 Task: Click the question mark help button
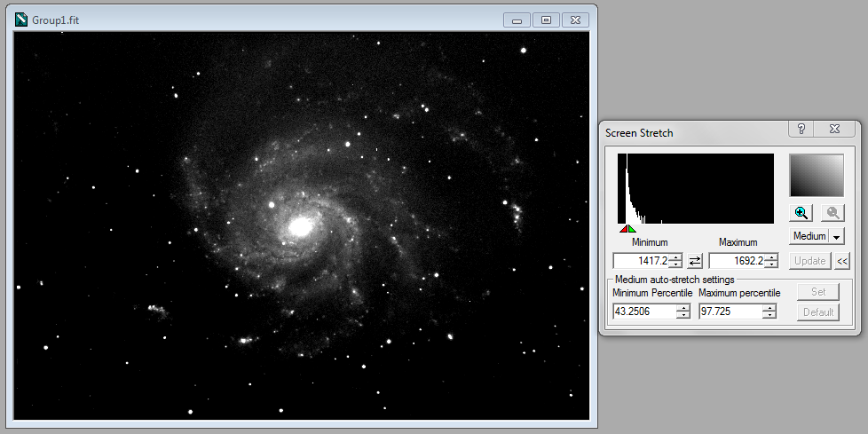coord(801,129)
